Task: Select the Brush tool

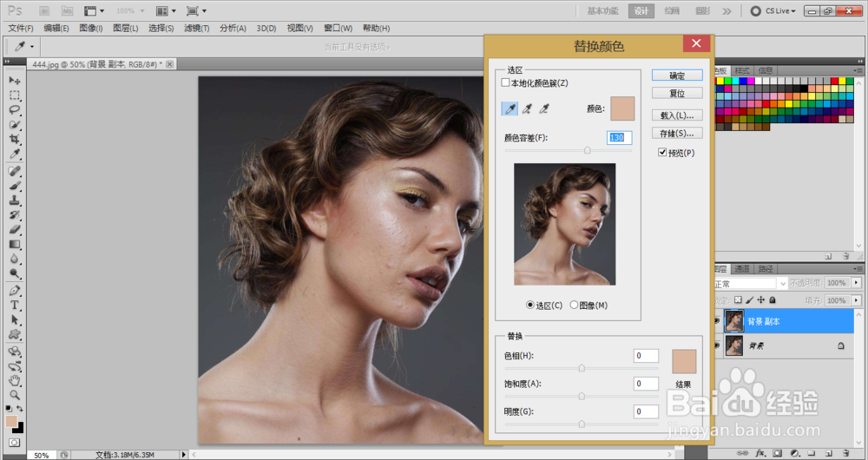Action: 15,186
